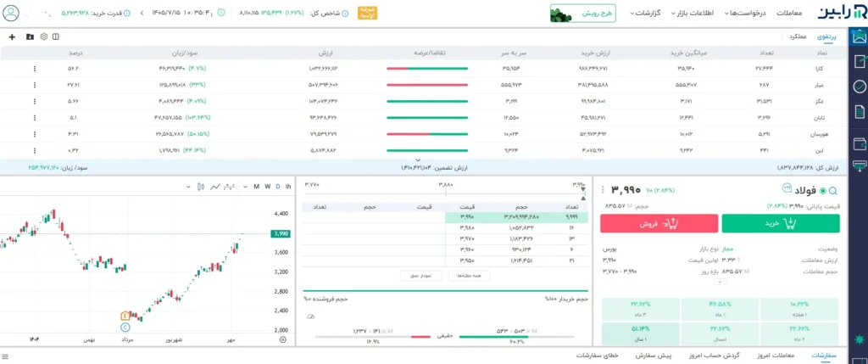Open the document icon in the sidebar
Image resolution: width=868 pixels, height=364 pixels.
click(860, 112)
